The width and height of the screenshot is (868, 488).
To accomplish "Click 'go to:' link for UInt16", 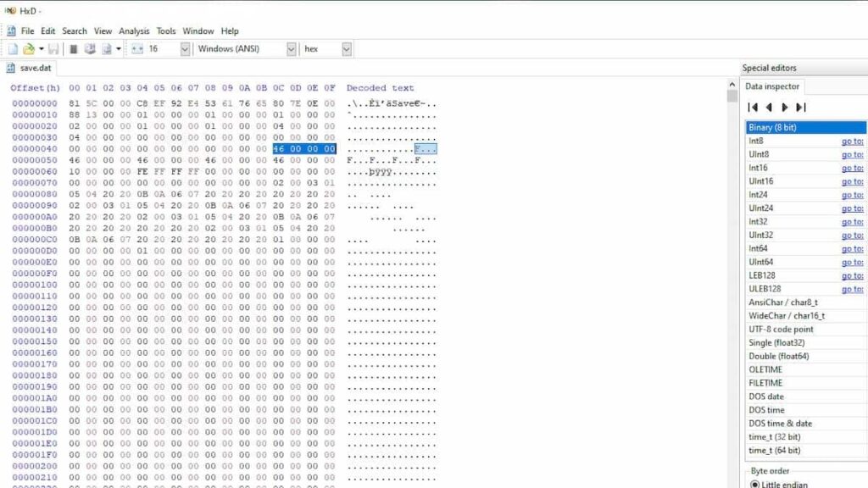I will [x=853, y=181].
